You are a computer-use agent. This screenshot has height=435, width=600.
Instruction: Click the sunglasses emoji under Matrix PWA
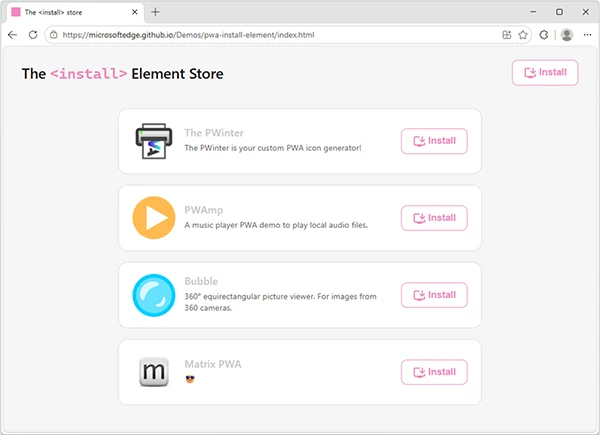pos(190,379)
